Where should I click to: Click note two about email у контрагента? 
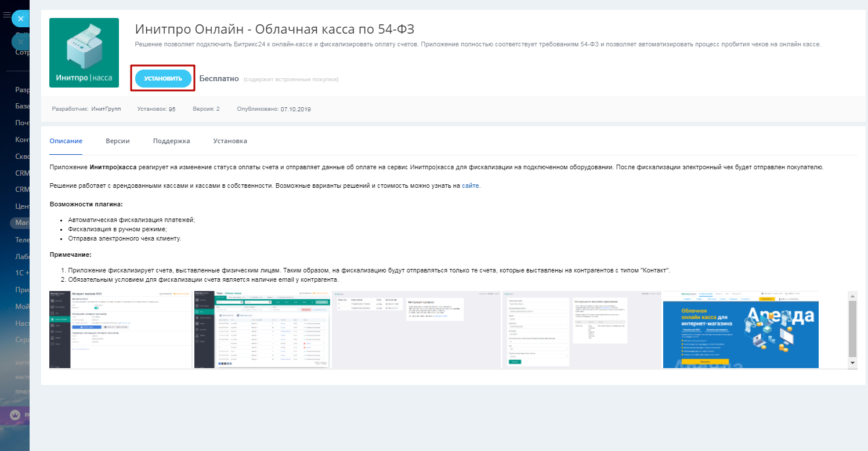(x=203, y=280)
